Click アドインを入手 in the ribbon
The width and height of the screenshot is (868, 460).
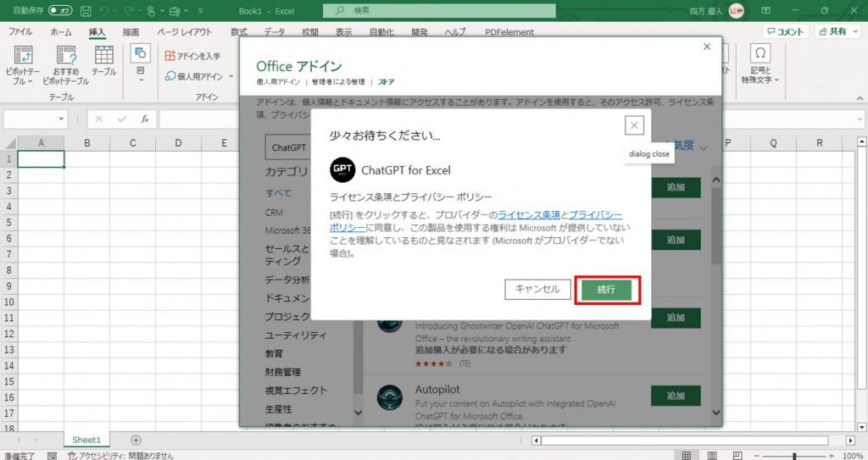(x=192, y=56)
